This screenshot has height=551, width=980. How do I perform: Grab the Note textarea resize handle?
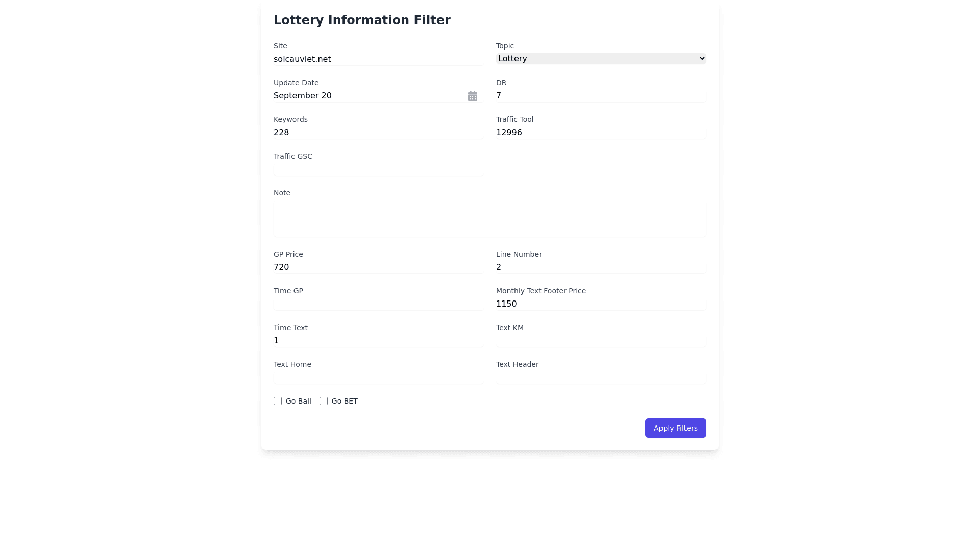(x=704, y=234)
